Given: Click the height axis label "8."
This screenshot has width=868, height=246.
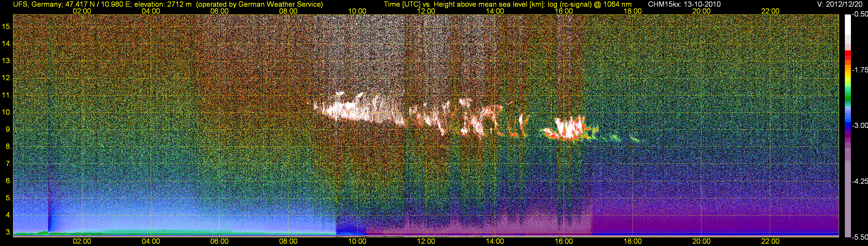Looking at the screenshot, I should pyautogui.click(x=9, y=147).
